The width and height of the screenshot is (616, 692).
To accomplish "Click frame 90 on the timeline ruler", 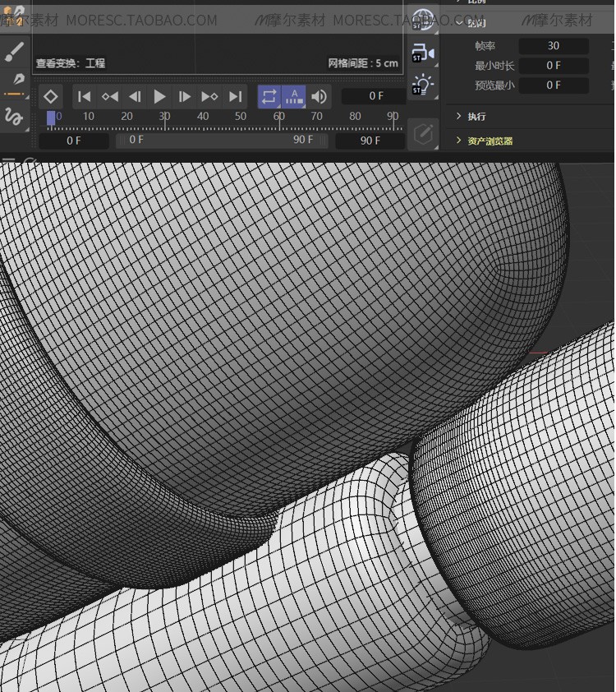I will click(x=393, y=117).
